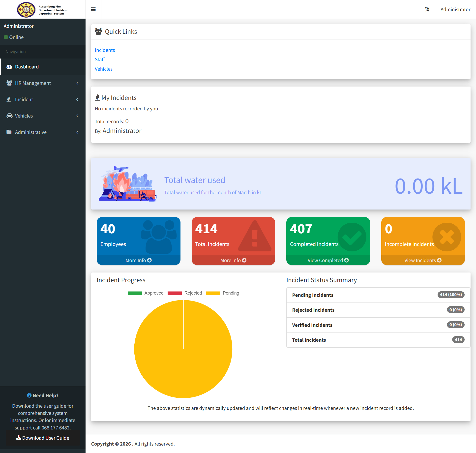Click the arrow icon beside View Completed

tap(347, 260)
